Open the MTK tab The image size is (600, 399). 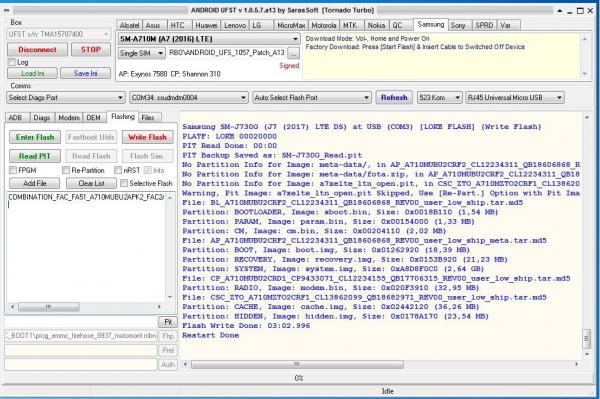[350, 25]
